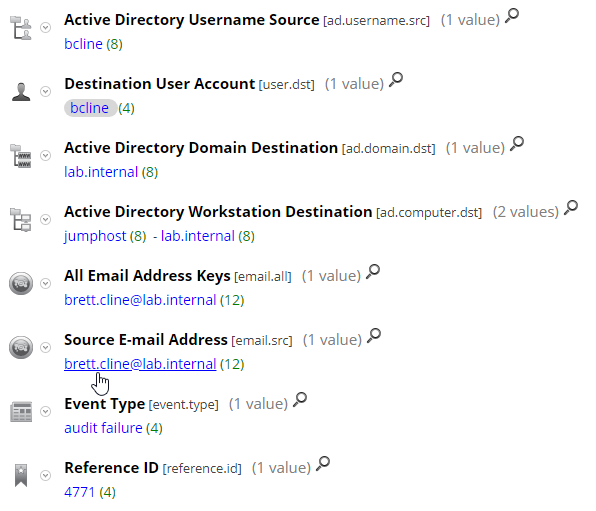Viewport: 596px width, 511px height.
Task: Open dropdown arrow for Destination User Account
Action: (46, 91)
